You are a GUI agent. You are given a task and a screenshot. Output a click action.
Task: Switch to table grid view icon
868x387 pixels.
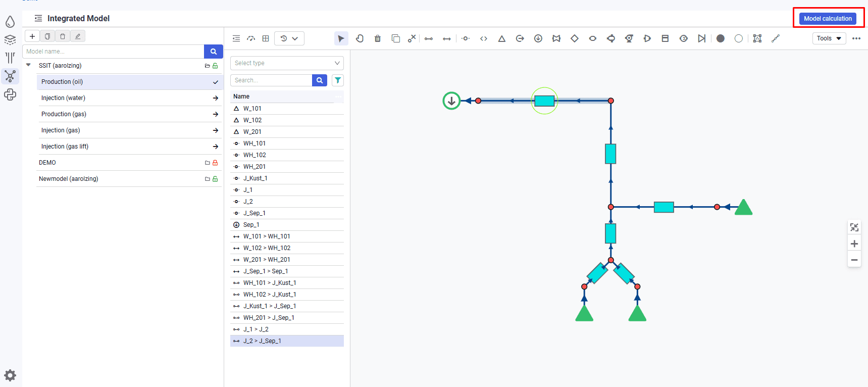266,38
